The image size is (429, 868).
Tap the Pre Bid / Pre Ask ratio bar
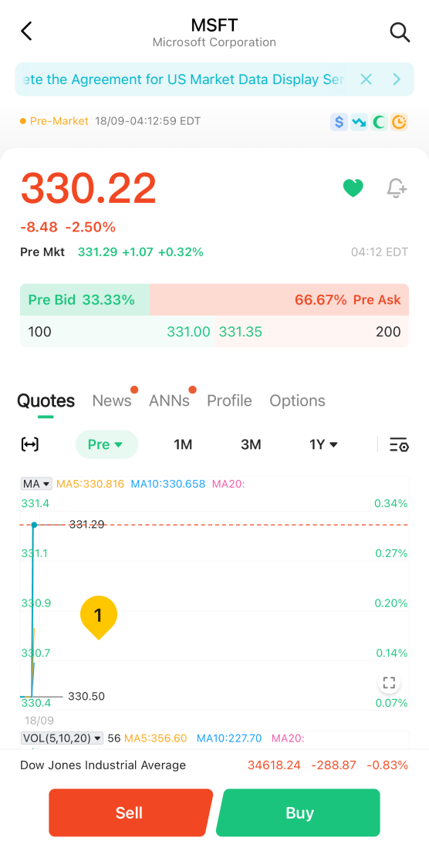pos(214,300)
